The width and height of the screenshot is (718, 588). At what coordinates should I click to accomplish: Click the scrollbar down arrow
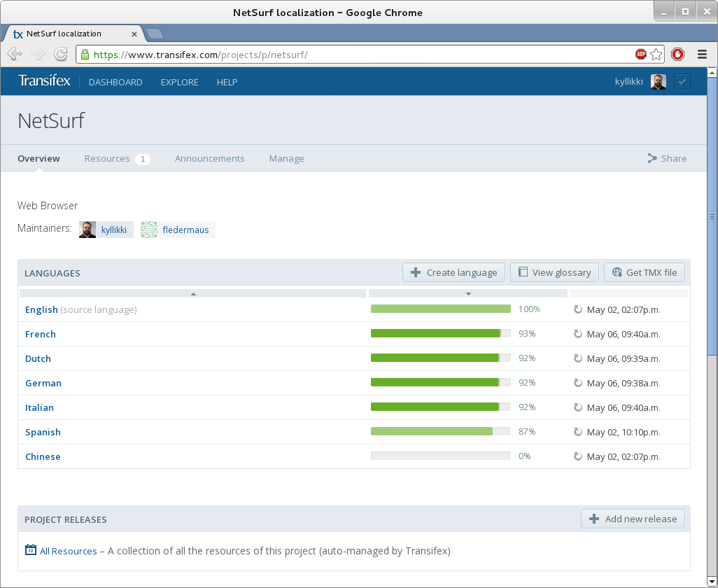[x=712, y=582]
